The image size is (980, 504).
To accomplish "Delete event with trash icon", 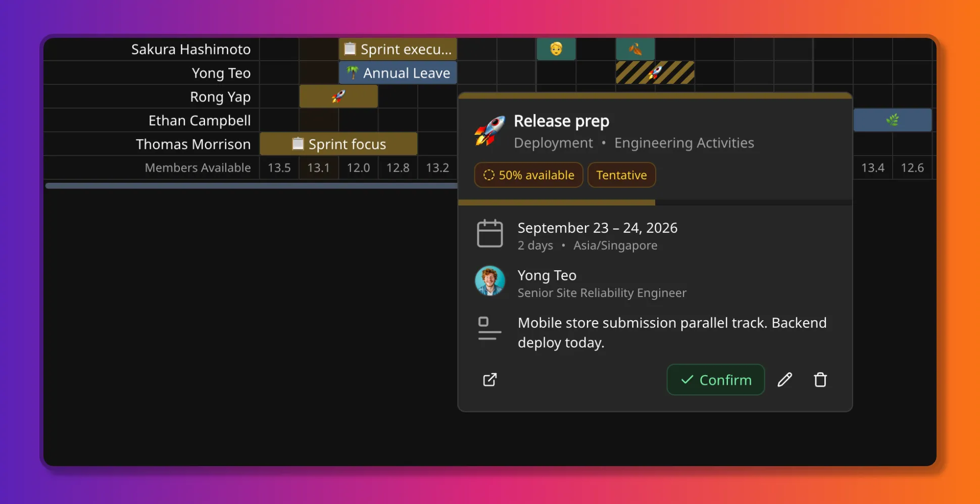I will 820,380.
